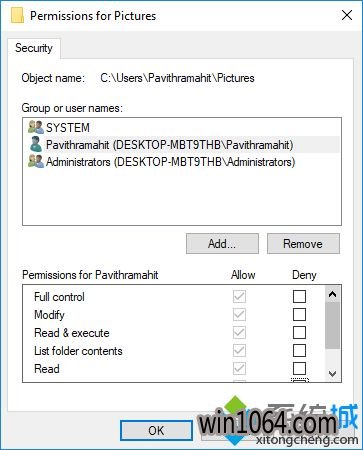Enable Deny for List folder contents
363x450 pixels.
tap(299, 350)
